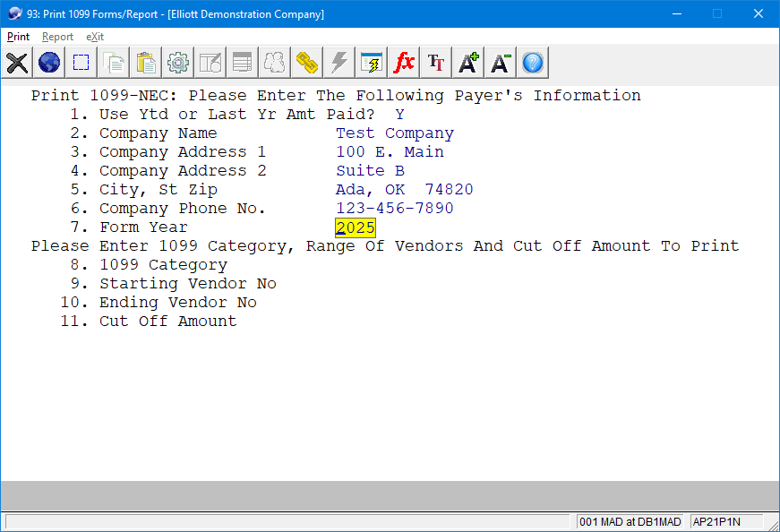Open the Print menu
Image resolution: width=780 pixels, height=532 pixels.
[18, 37]
